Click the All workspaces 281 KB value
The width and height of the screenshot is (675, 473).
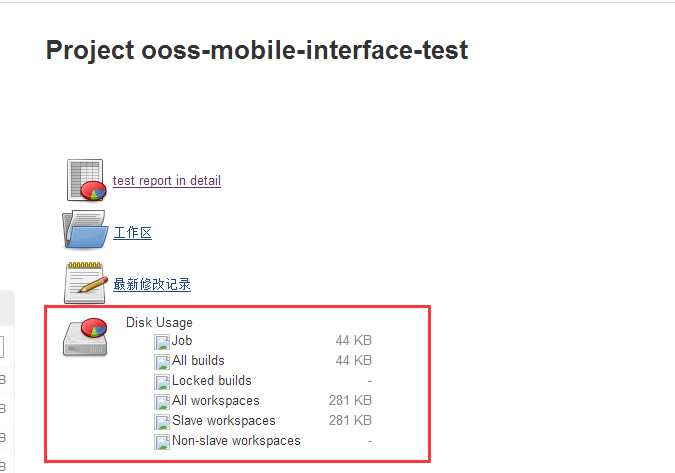tap(350, 401)
